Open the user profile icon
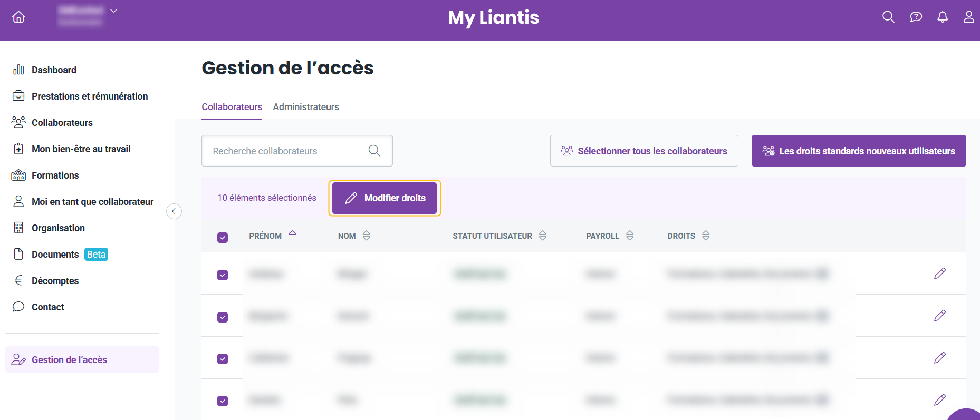 pyautogui.click(x=969, y=17)
